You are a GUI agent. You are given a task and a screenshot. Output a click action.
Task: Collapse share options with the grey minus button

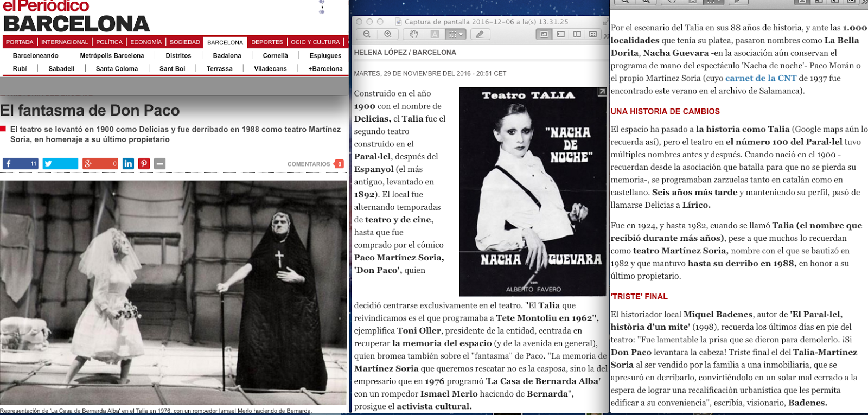159,163
